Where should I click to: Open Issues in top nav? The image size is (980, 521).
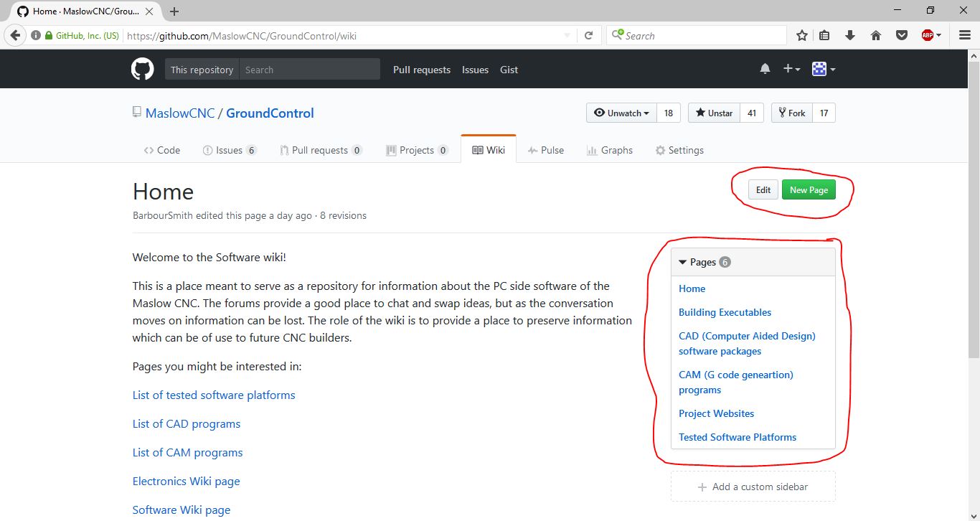(475, 70)
